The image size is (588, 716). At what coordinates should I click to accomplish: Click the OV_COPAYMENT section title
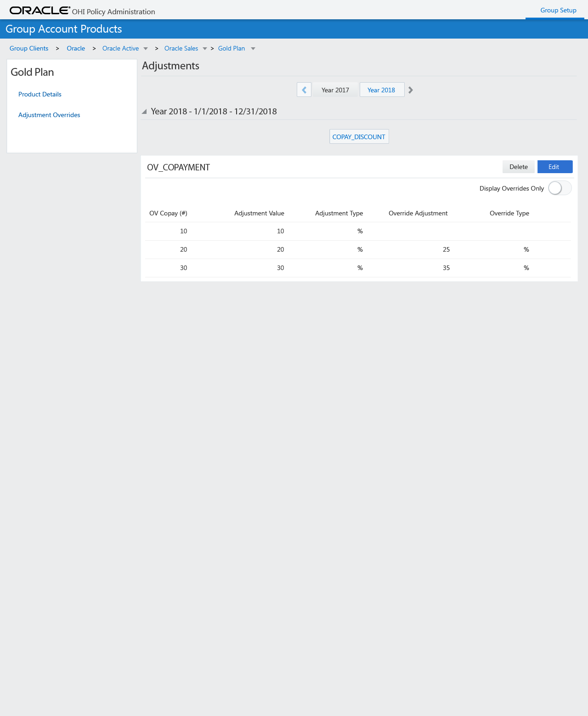pos(178,167)
